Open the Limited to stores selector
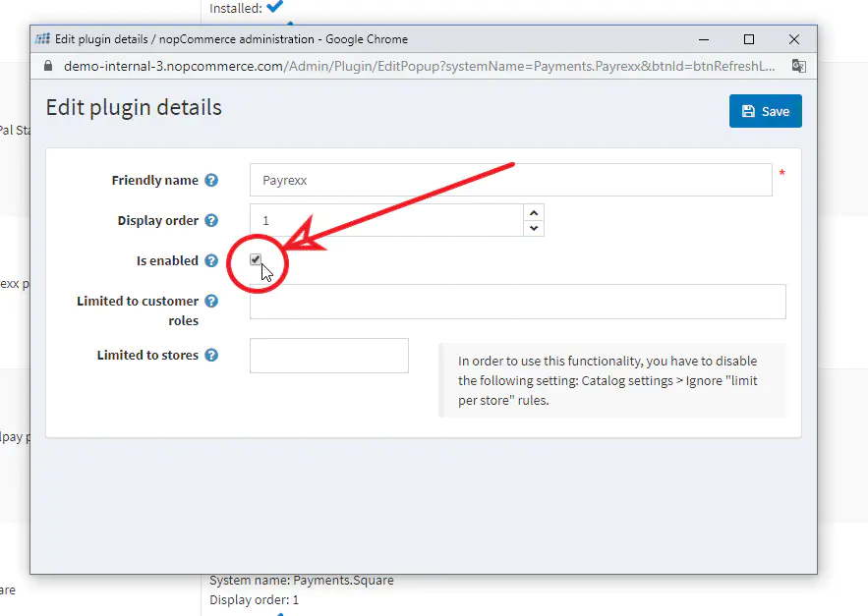The image size is (868, 616). click(x=328, y=356)
